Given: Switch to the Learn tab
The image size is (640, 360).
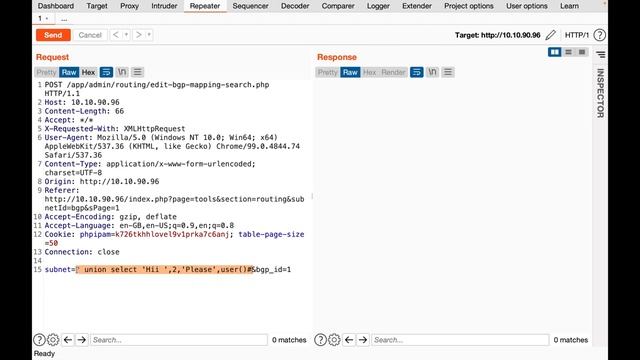Looking at the screenshot, I should click(569, 6).
